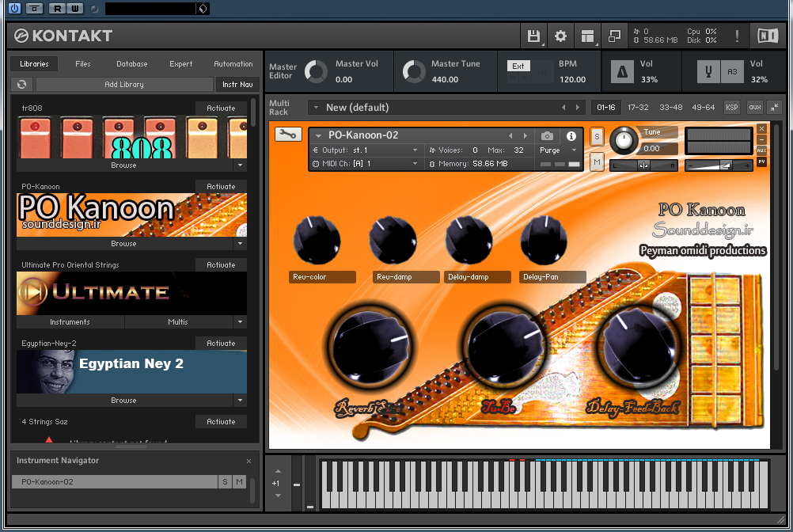Screen dimensions: 793x532
Task: Minimize the instrument header with minus button
Action: pyautogui.click(x=761, y=139)
